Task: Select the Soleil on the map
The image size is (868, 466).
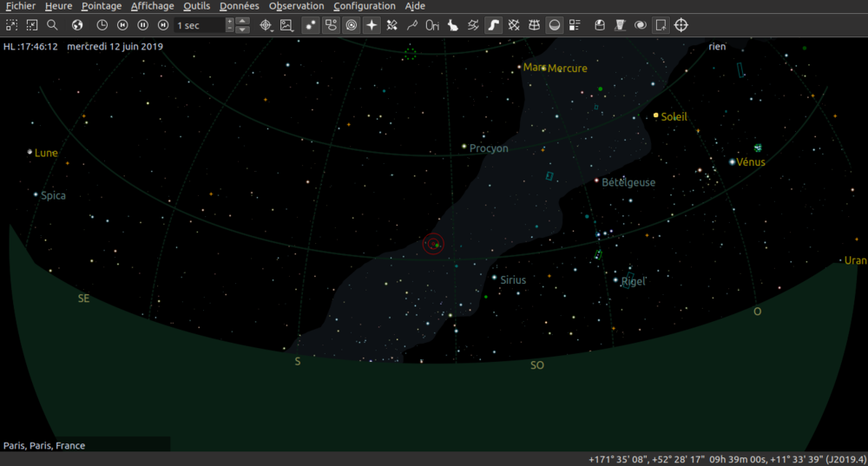Action: coord(656,115)
